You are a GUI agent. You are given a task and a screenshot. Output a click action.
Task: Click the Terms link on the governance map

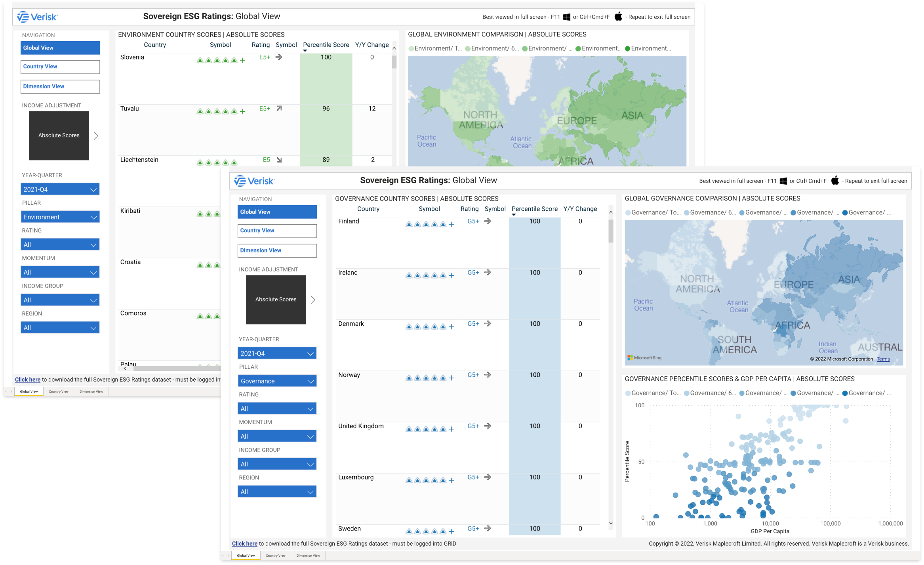(x=883, y=359)
